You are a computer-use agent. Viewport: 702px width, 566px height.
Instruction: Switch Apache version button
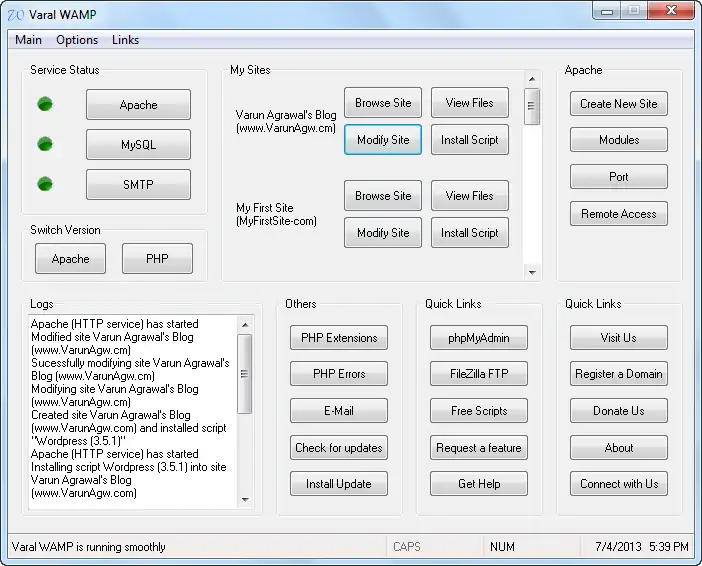[x=70, y=258]
